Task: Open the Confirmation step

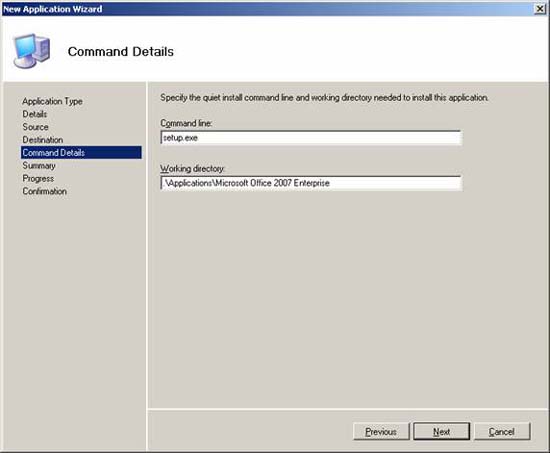Action: pos(44,191)
